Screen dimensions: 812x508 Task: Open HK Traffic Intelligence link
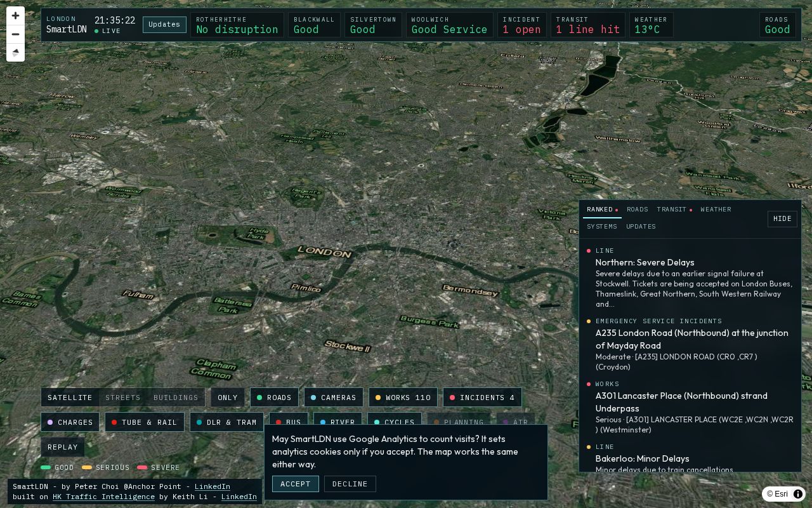(x=103, y=497)
